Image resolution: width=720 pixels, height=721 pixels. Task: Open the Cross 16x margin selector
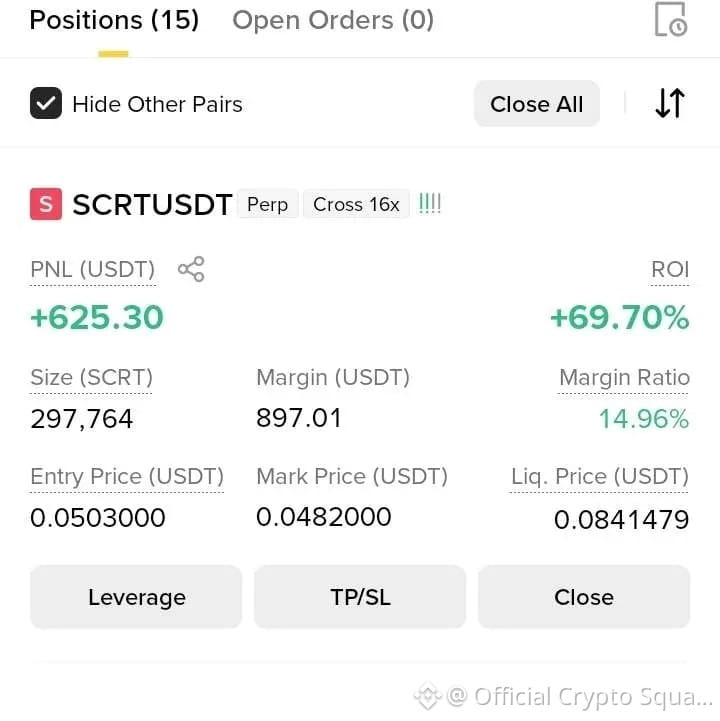coord(356,204)
